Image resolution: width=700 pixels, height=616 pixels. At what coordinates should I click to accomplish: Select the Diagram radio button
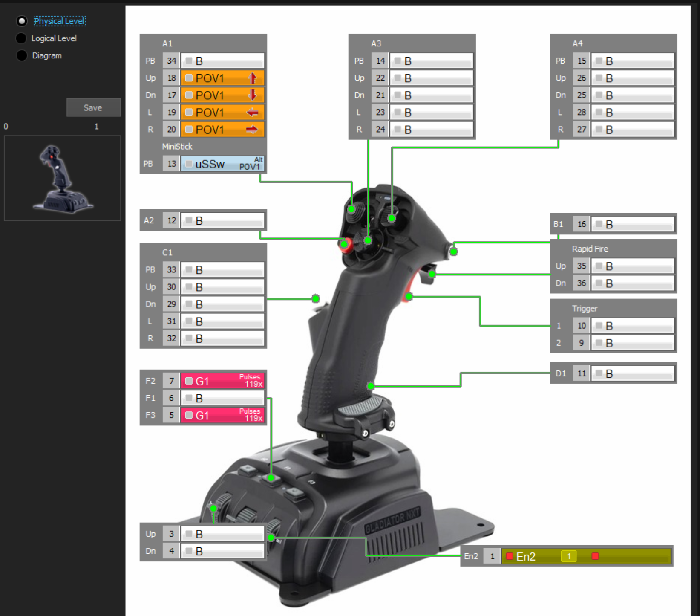[21, 55]
